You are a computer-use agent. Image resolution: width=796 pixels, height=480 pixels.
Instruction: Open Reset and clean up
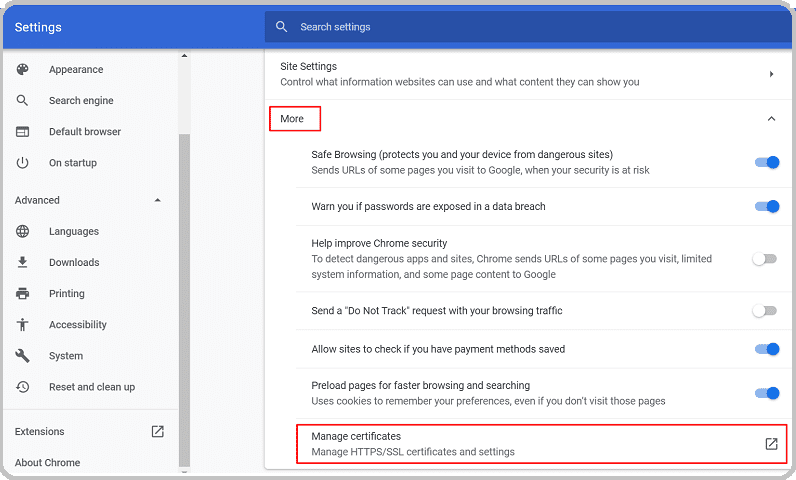coord(92,387)
